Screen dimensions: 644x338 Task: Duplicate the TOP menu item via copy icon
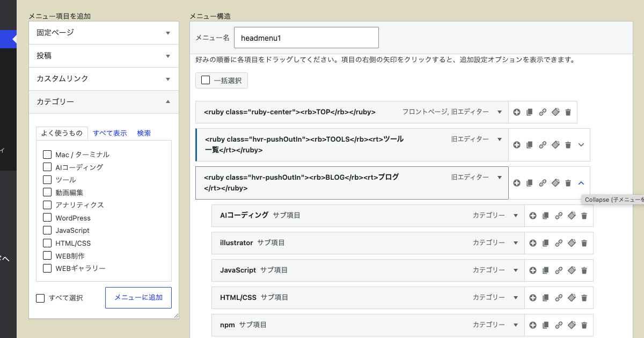530,112
